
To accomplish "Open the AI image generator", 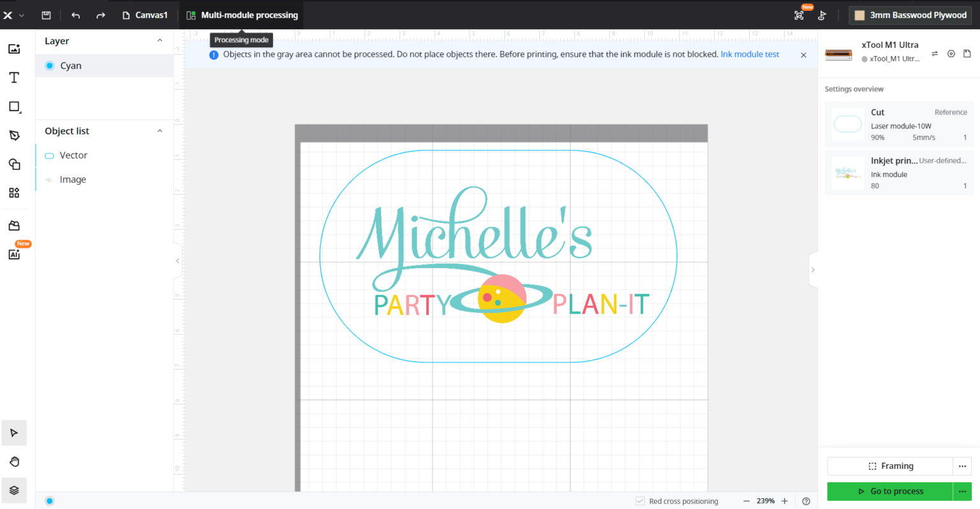I will pos(14,254).
